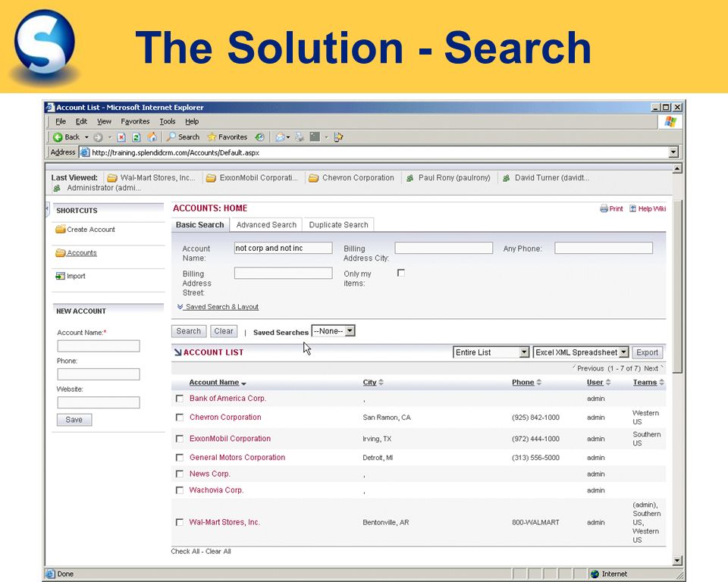Click the Any Phone input field
This screenshot has width=728, height=582.
point(604,248)
